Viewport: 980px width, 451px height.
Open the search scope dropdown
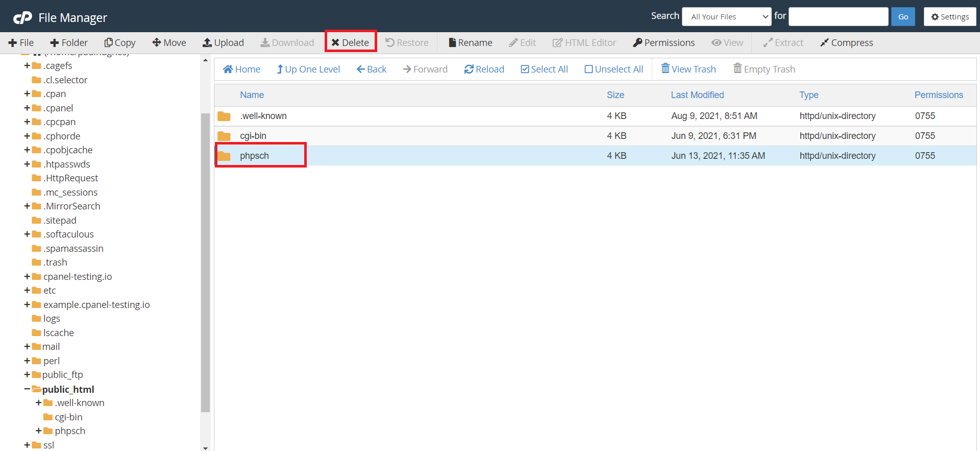coord(726,17)
